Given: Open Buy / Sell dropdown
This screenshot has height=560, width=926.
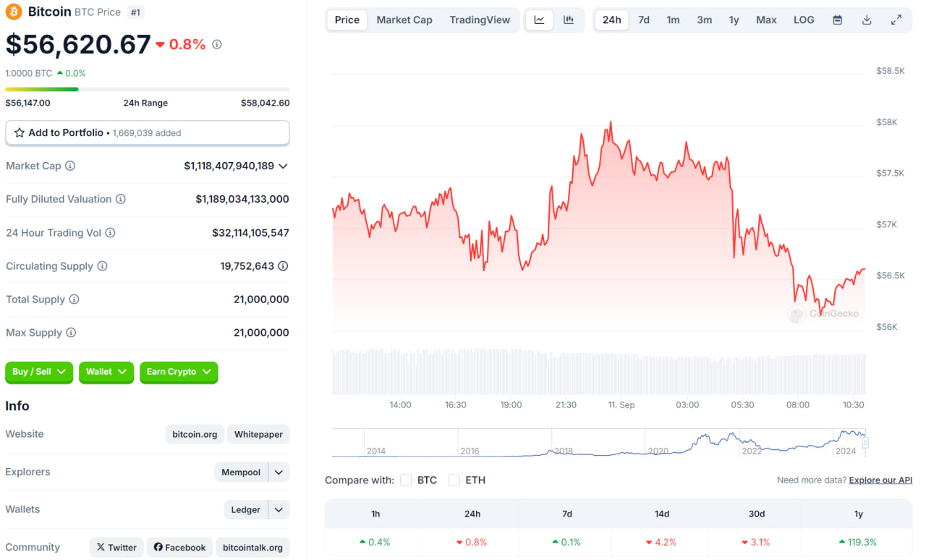Looking at the screenshot, I should point(39,372).
